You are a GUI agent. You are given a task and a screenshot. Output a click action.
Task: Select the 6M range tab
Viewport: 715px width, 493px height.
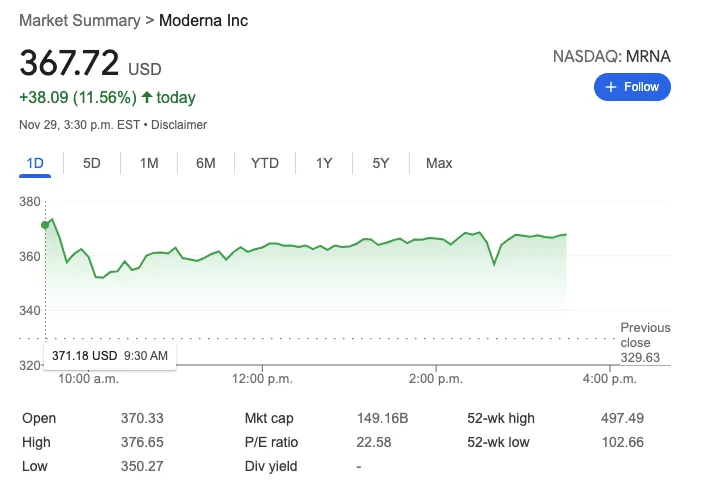pyautogui.click(x=206, y=163)
